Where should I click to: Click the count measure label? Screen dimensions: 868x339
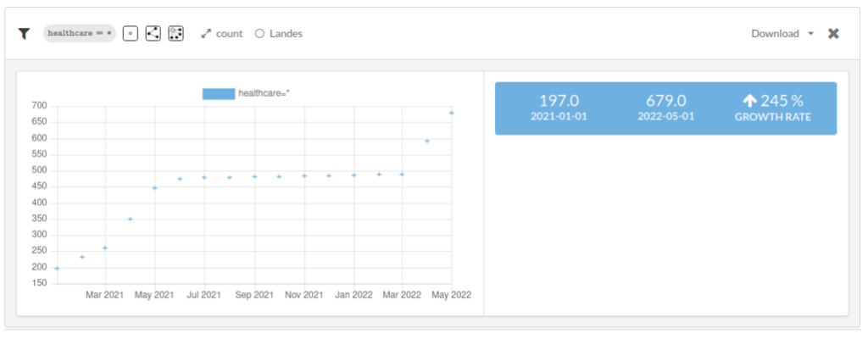tap(229, 34)
